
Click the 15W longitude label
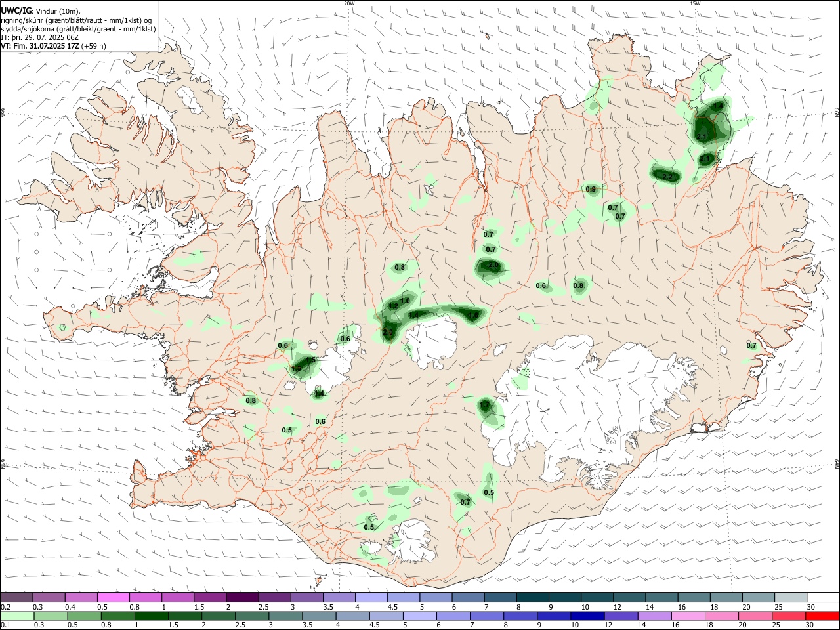click(694, 3)
